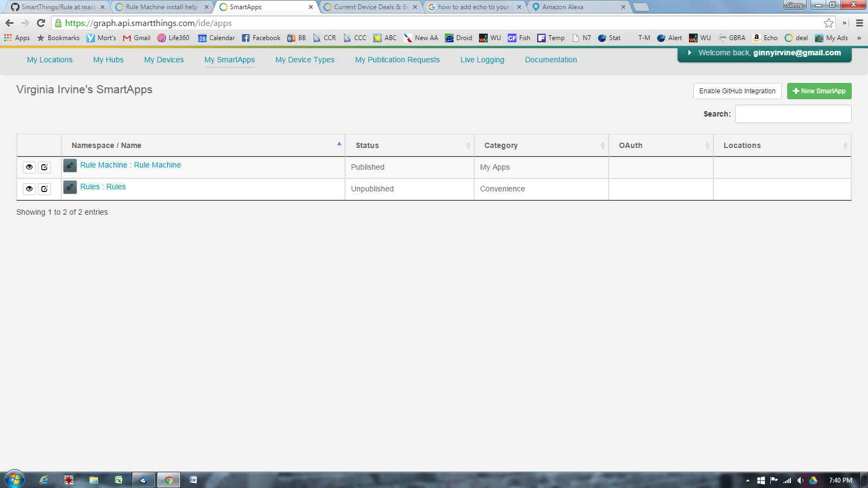The width and height of the screenshot is (868, 488).
Task: Open My Publication Requests page
Action: (x=398, y=60)
